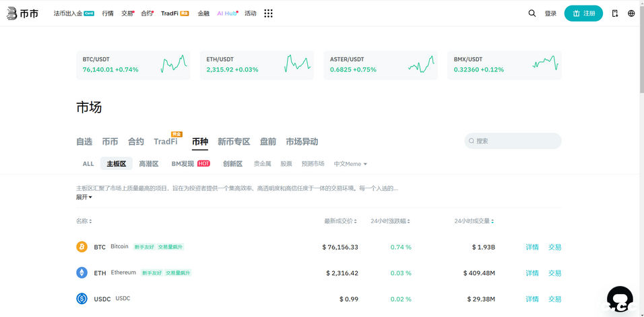Open 合约 in top navigation
The image size is (644, 317).
147,13
